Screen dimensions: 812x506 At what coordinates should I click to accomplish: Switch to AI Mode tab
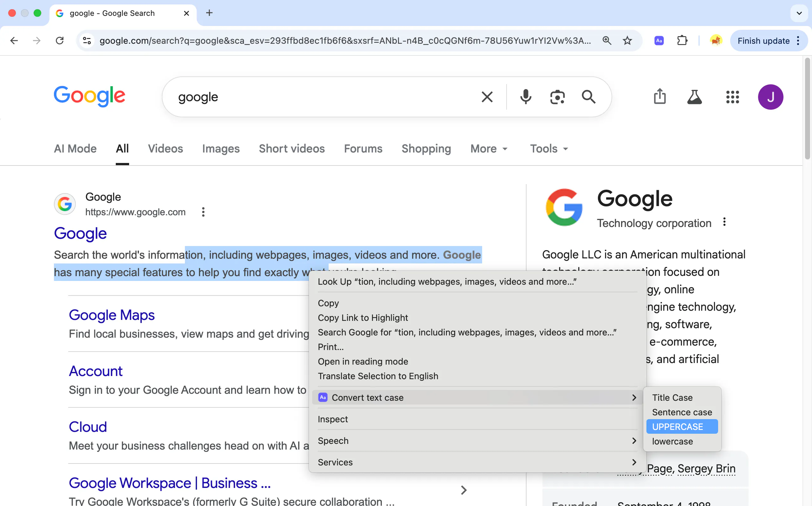click(x=75, y=149)
